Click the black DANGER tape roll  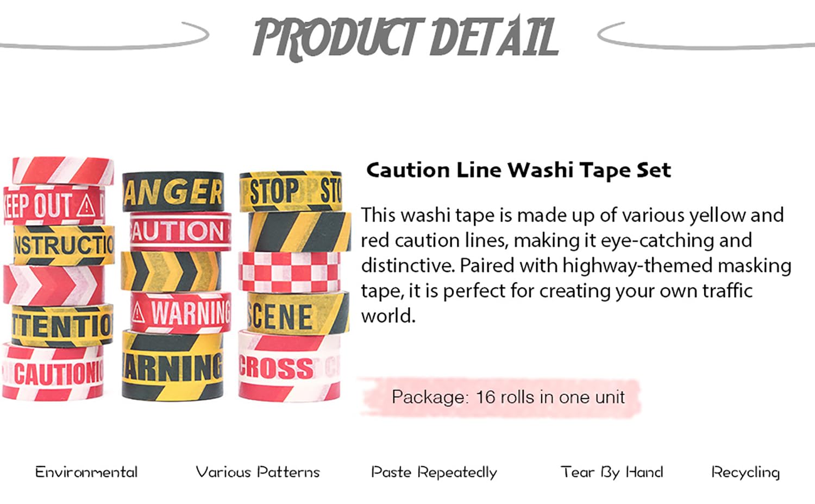(173, 192)
